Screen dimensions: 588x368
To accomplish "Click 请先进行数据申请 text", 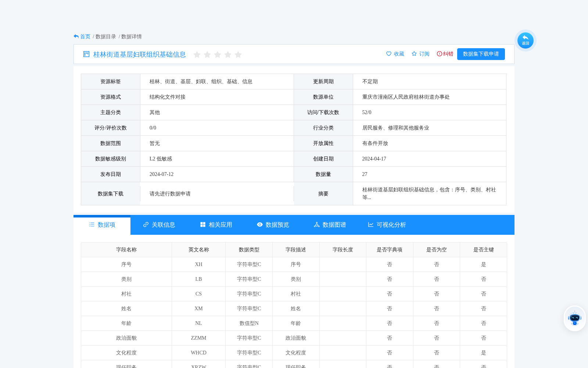I will click(x=170, y=194).
